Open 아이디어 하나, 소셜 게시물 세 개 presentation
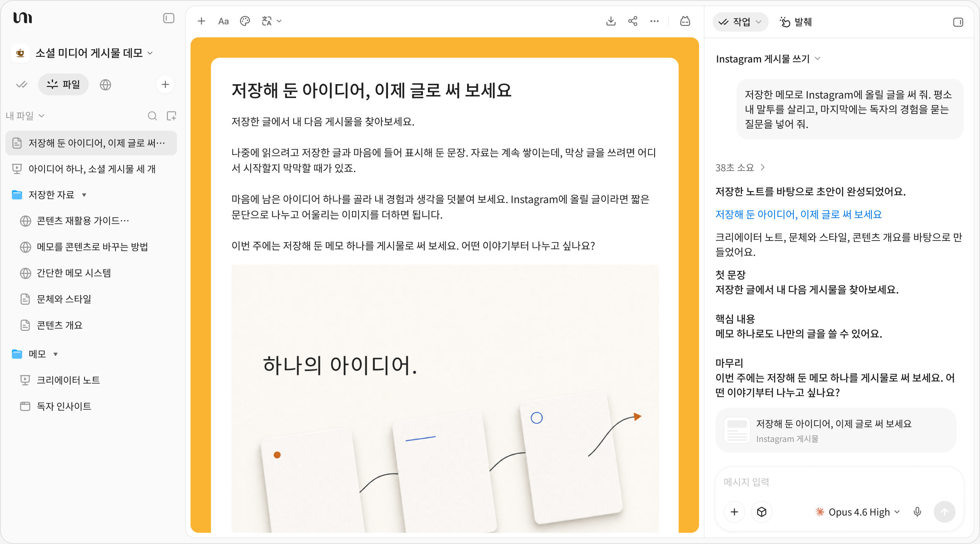The image size is (980, 544). pyautogui.click(x=91, y=169)
